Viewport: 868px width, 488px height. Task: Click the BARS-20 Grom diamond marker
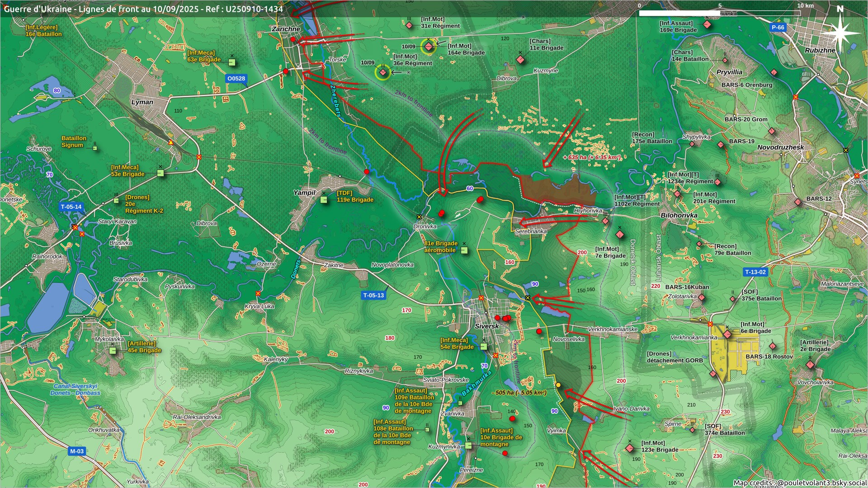tap(772, 131)
